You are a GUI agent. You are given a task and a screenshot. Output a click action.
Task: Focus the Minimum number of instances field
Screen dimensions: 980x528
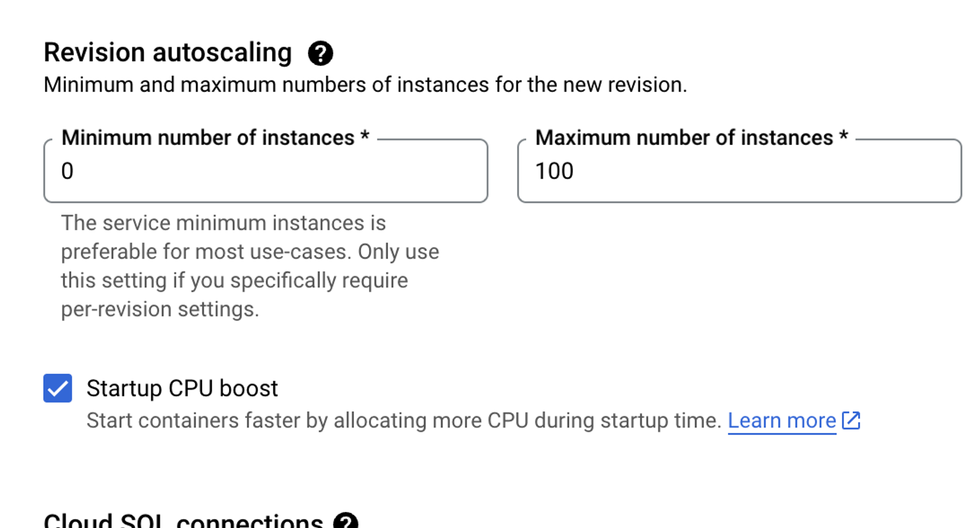click(266, 171)
